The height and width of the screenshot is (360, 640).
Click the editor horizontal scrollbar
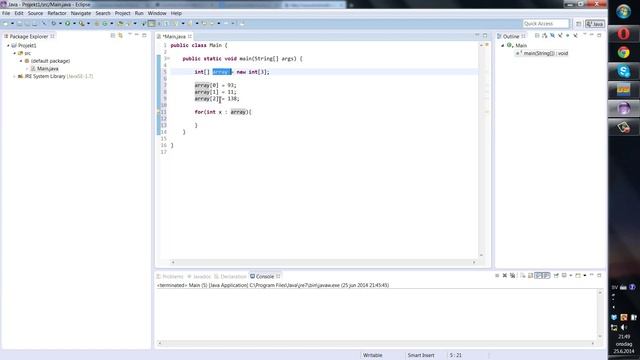[x=323, y=262]
